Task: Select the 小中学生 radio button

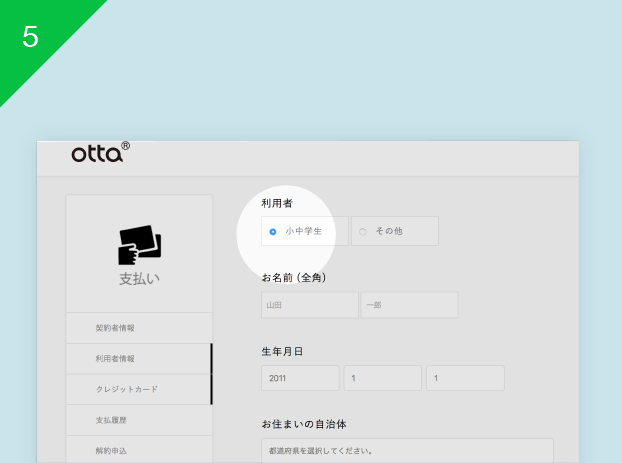Action: click(273, 232)
